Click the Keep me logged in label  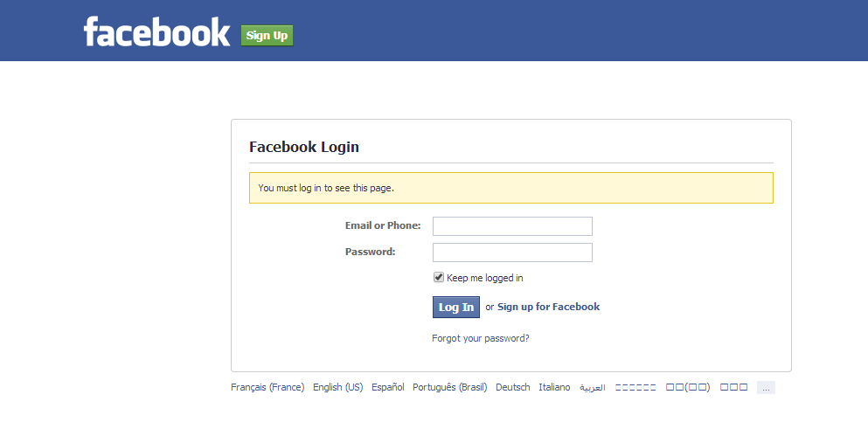(484, 278)
